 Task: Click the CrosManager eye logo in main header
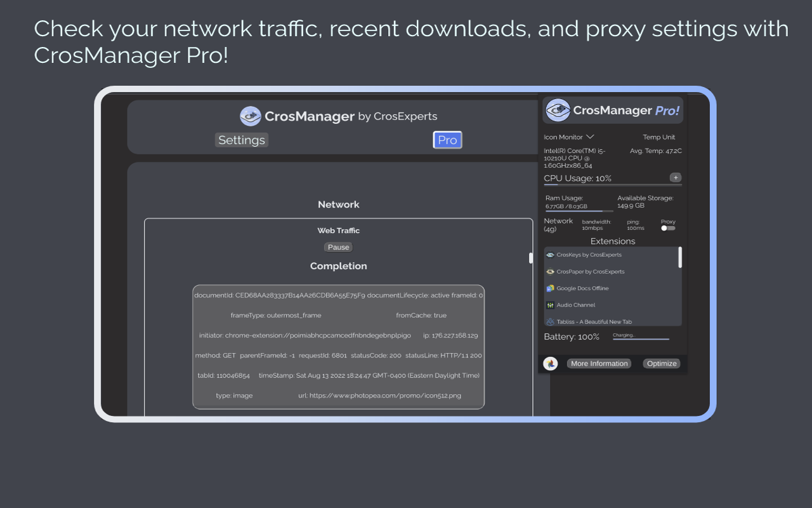(251, 116)
